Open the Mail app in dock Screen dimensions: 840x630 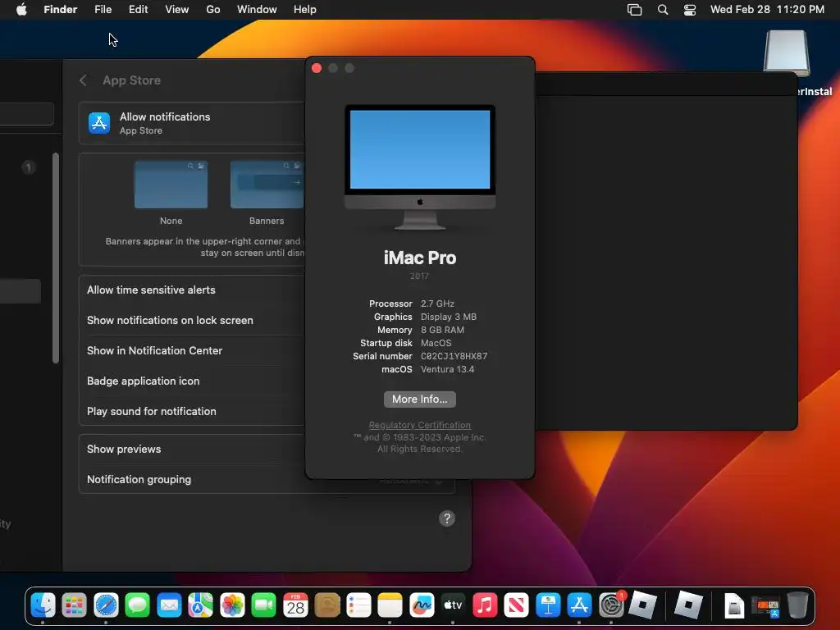point(169,605)
